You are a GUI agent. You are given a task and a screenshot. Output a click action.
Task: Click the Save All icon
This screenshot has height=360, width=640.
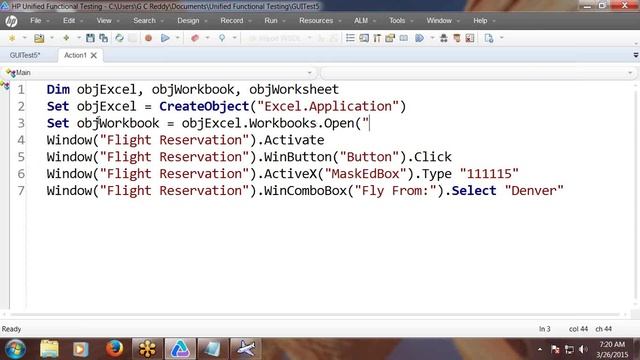coord(104,38)
